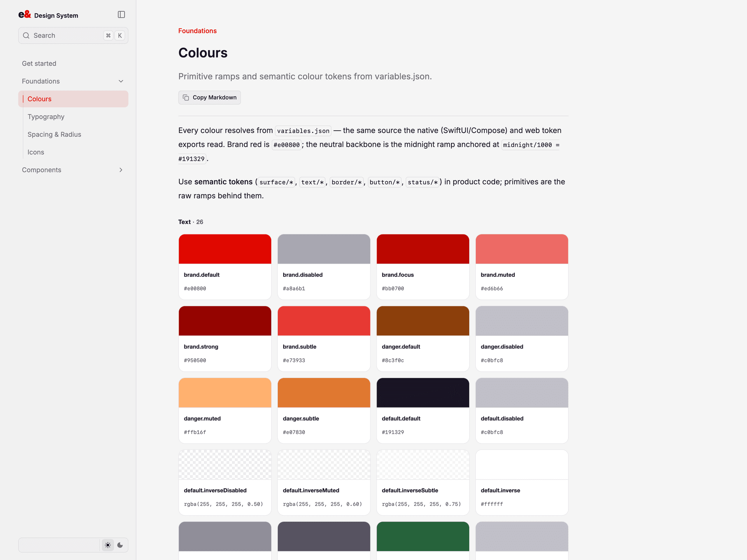This screenshot has width=747, height=560.
Task: Click the magnifier search icon
Action: pos(26,35)
